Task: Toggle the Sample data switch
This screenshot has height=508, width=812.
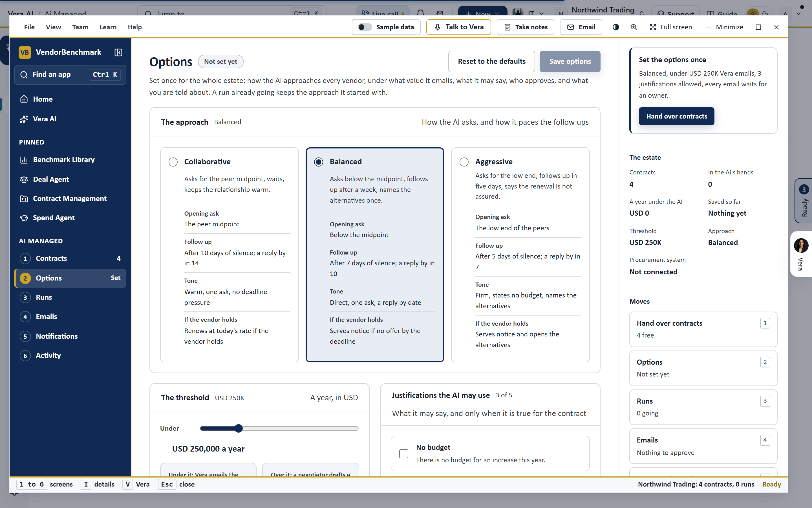Action: pyautogui.click(x=364, y=27)
